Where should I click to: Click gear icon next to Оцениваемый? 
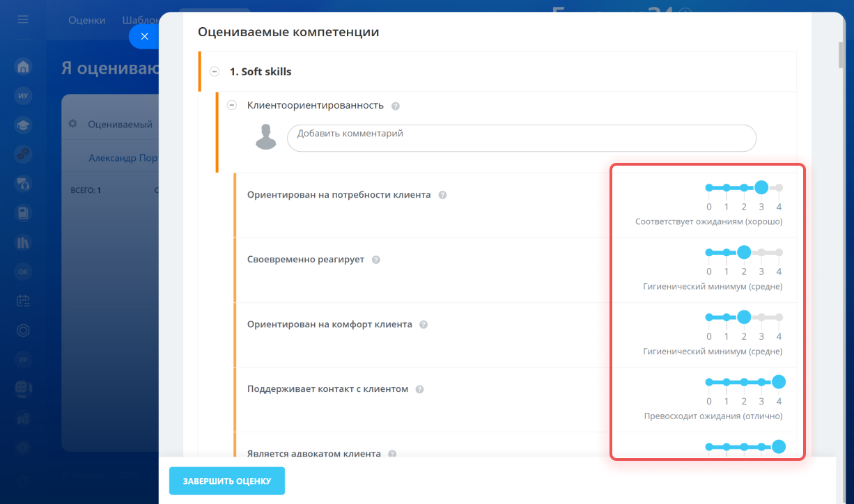(x=72, y=124)
